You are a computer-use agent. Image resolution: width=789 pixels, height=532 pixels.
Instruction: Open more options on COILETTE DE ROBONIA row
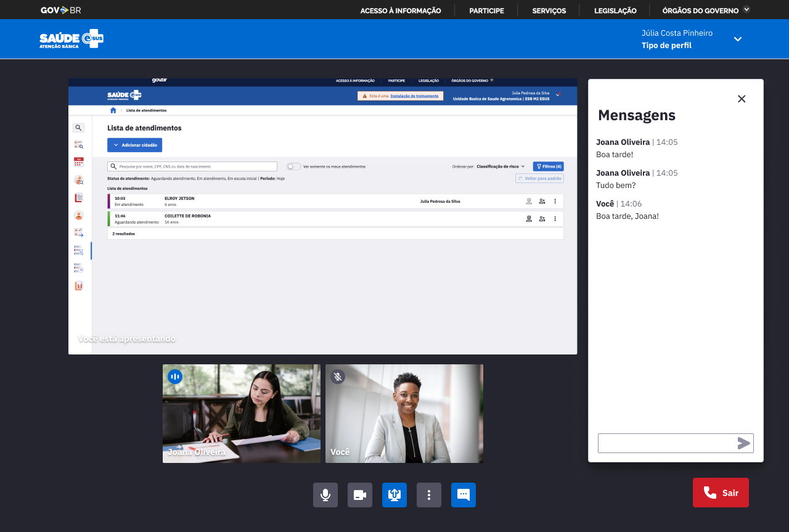tap(555, 219)
